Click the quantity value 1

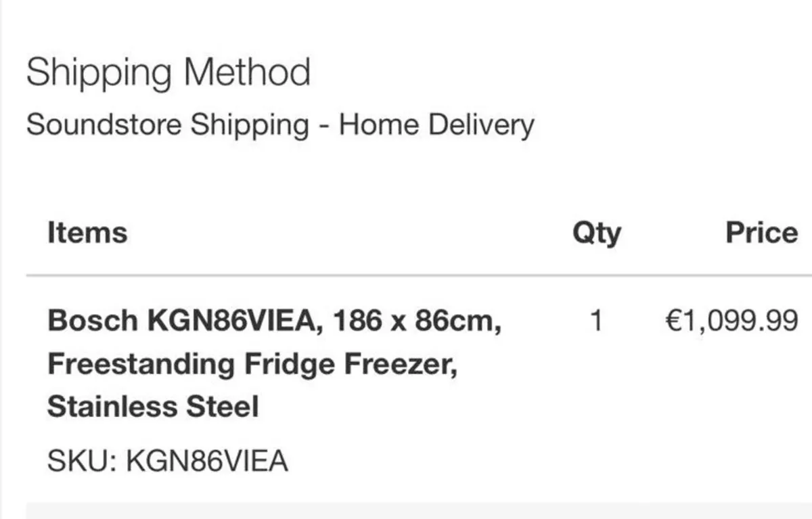[x=596, y=321]
